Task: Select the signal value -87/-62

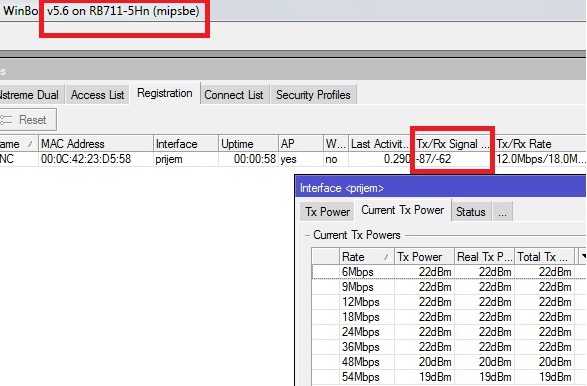Action: (434, 159)
